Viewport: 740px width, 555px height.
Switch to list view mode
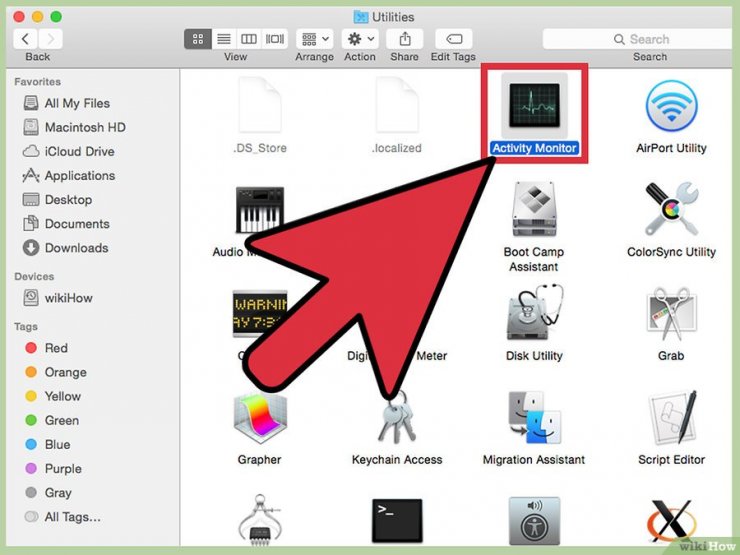click(x=223, y=39)
